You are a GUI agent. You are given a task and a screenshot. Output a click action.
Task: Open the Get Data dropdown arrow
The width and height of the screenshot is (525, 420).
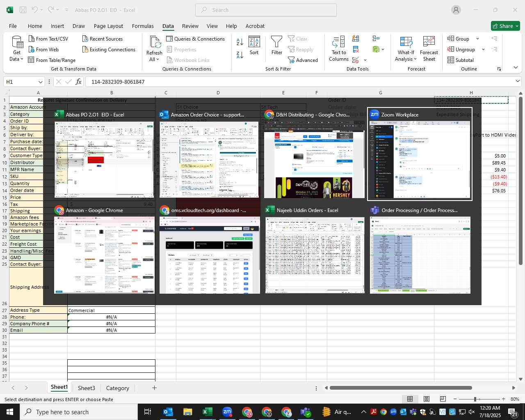(22, 59)
